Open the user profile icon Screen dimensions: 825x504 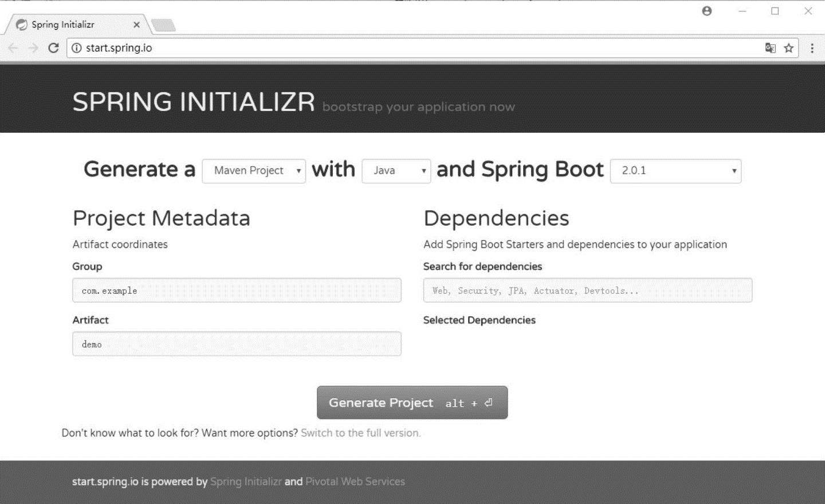(707, 11)
